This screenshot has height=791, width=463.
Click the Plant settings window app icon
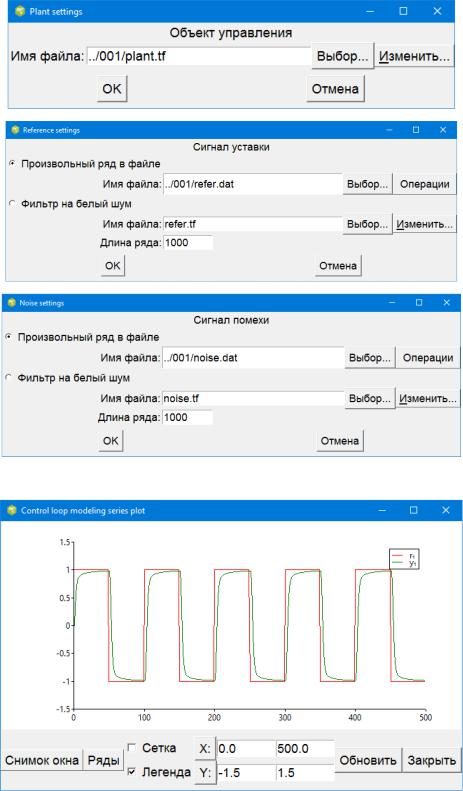pos(20,12)
